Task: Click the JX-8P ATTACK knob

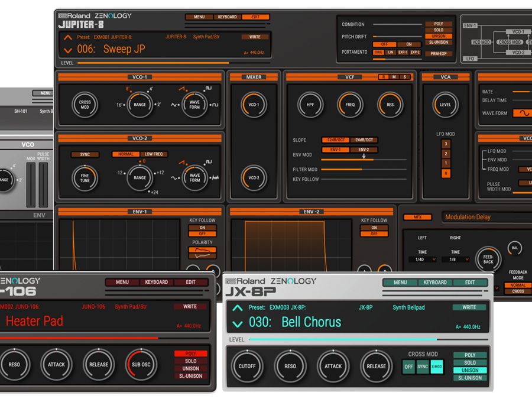Action: (x=333, y=366)
